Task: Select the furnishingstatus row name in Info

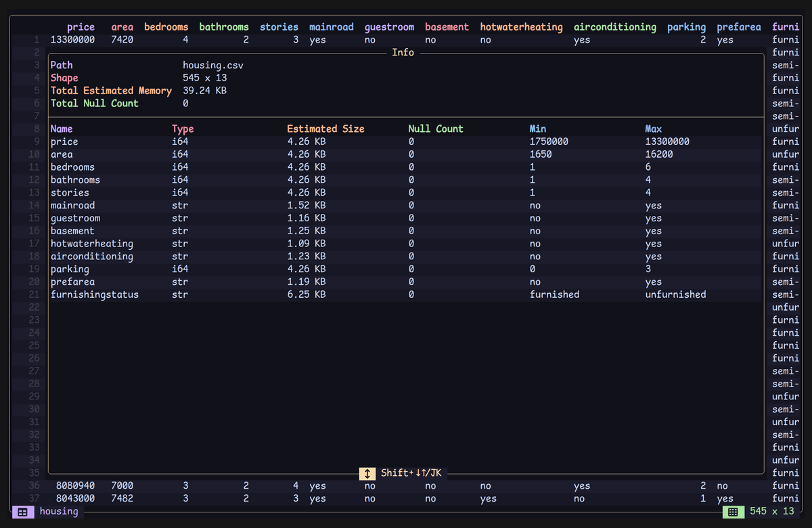Action: click(95, 294)
